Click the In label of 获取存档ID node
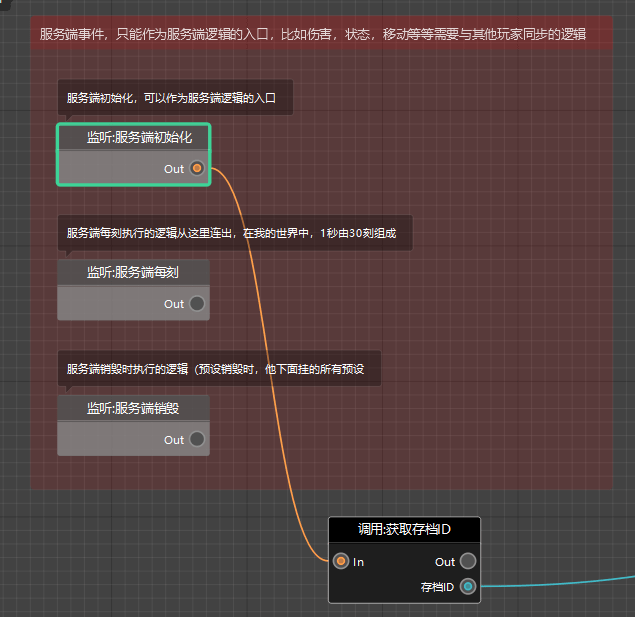 coord(358,562)
